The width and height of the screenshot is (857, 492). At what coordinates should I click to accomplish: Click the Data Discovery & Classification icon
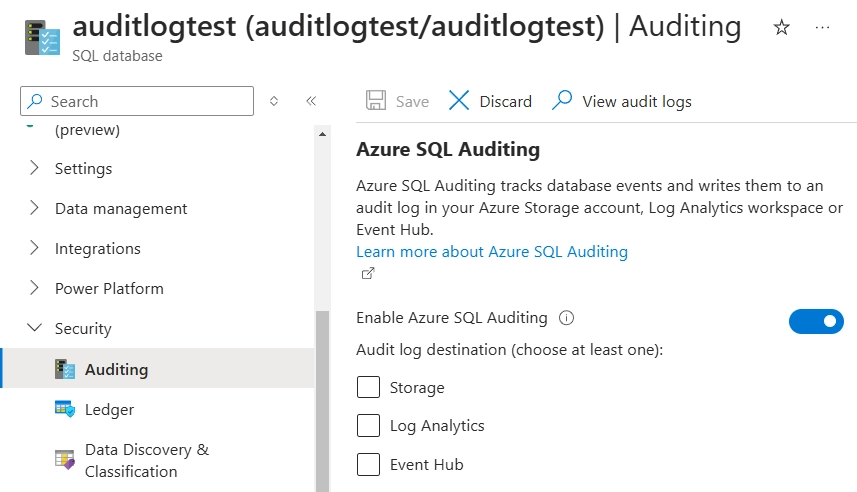click(x=65, y=460)
